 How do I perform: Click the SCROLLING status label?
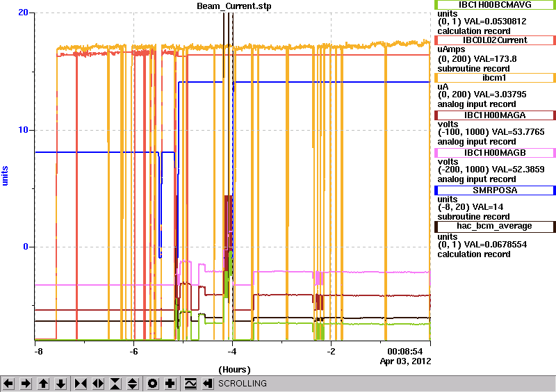click(x=242, y=384)
